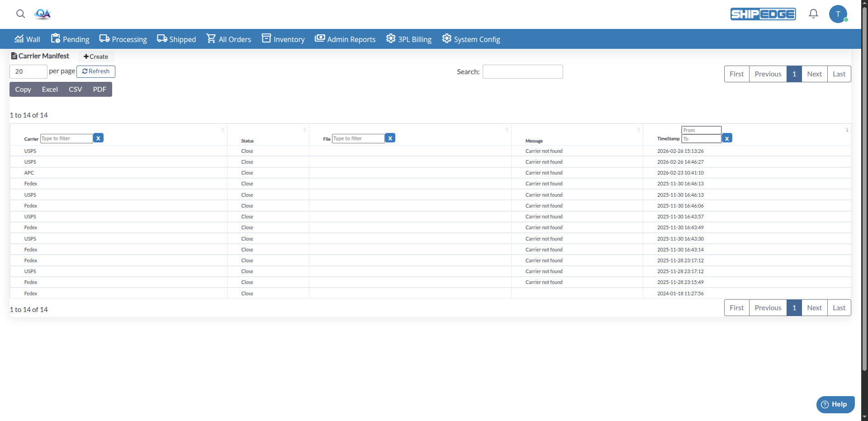Sort the TimeStamp column
Image resolution: width=868 pixels, height=421 pixels.
(846, 130)
